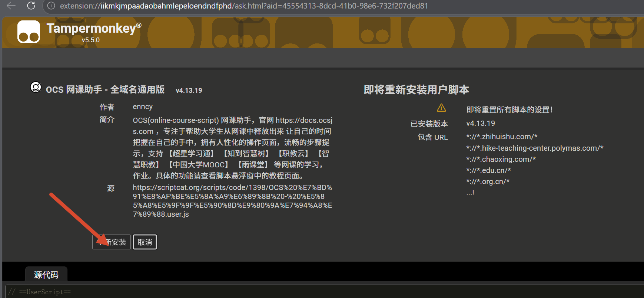Image resolution: width=644 pixels, height=298 pixels.
Task: Click the Tampermonkey version v5.5.0
Action: [x=91, y=40]
